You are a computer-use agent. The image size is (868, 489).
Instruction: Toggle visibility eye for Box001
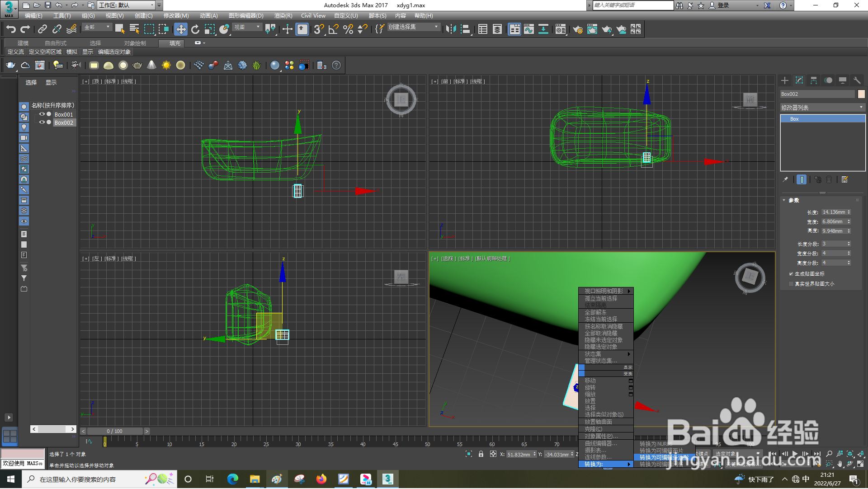[x=42, y=114]
